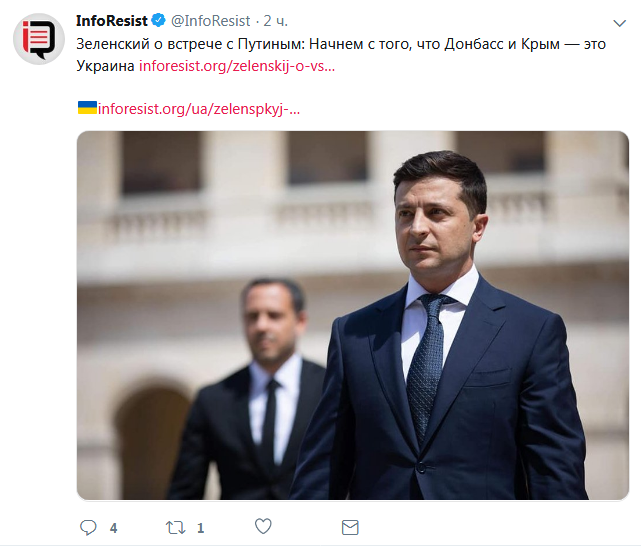The width and height of the screenshot is (641, 546).
Task: Click the reply count 4
Action: coord(113,528)
